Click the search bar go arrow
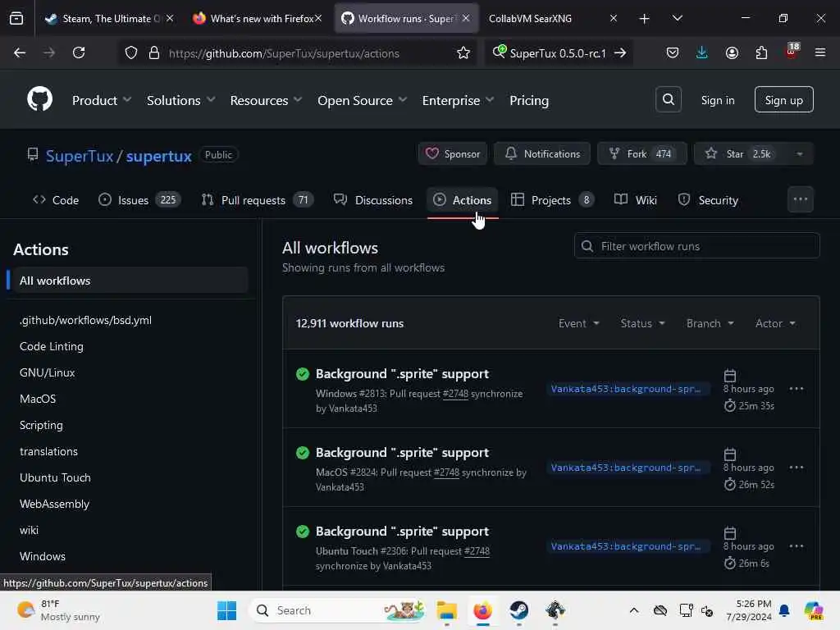 [620, 52]
